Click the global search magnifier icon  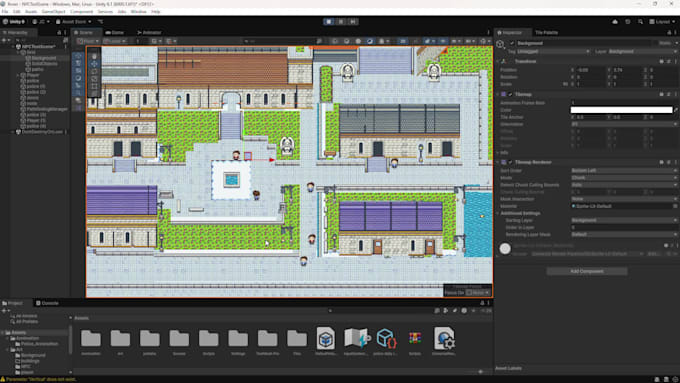pyautogui.click(x=640, y=22)
